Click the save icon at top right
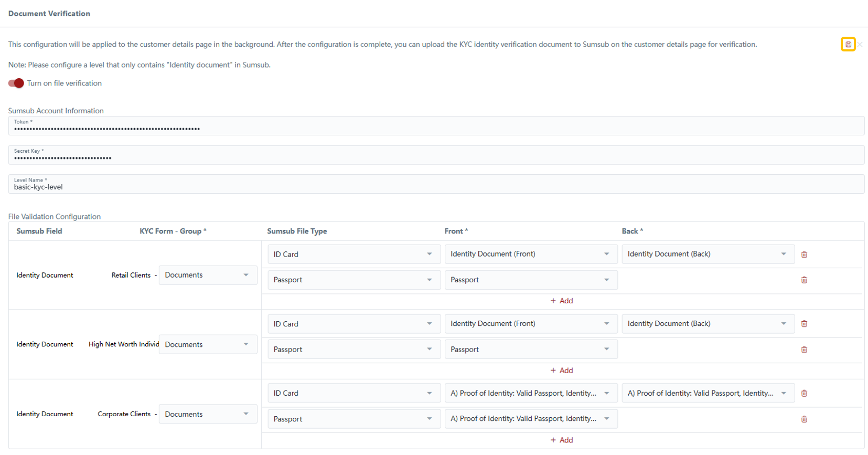The height and width of the screenshot is (455, 868). click(x=848, y=45)
